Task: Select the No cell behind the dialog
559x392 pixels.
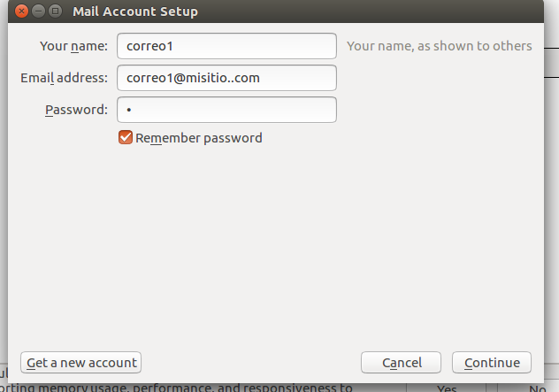Action: pyautogui.click(x=537, y=388)
